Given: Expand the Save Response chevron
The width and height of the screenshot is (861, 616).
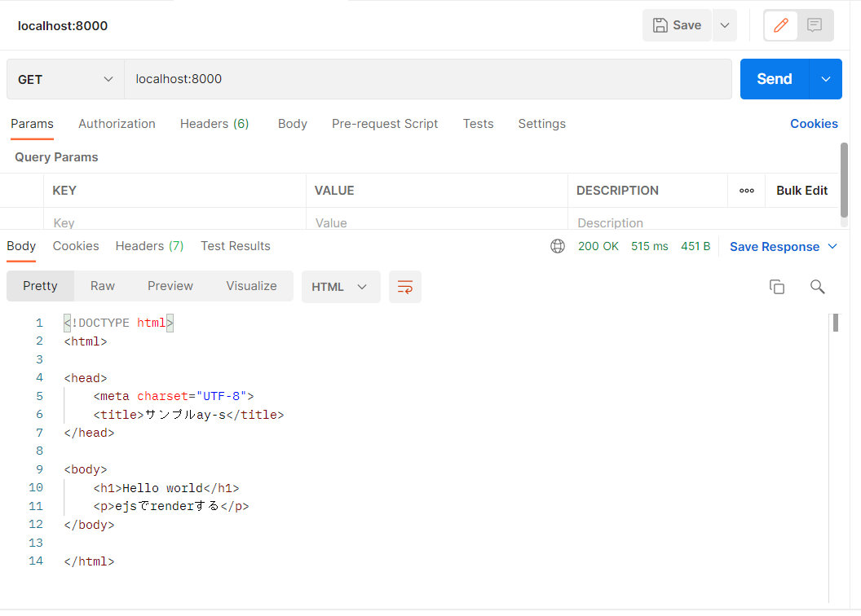Looking at the screenshot, I should 832,247.
